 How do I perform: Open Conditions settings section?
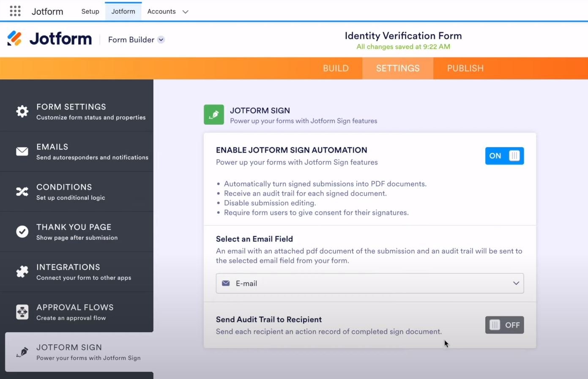(77, 191)
